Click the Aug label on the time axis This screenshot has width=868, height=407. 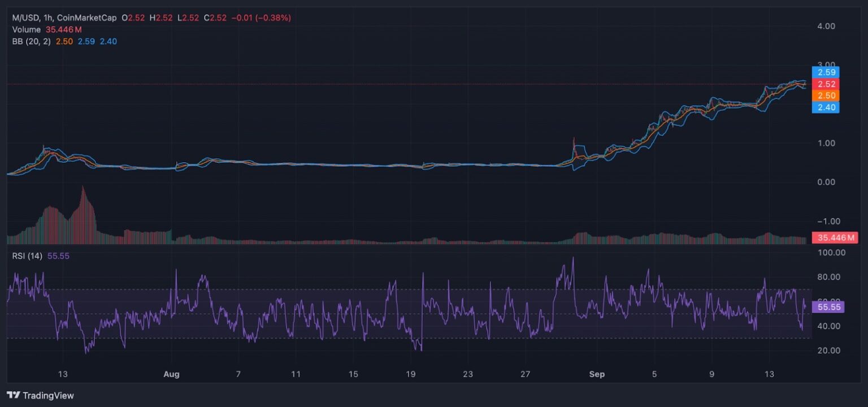point(172,374)
